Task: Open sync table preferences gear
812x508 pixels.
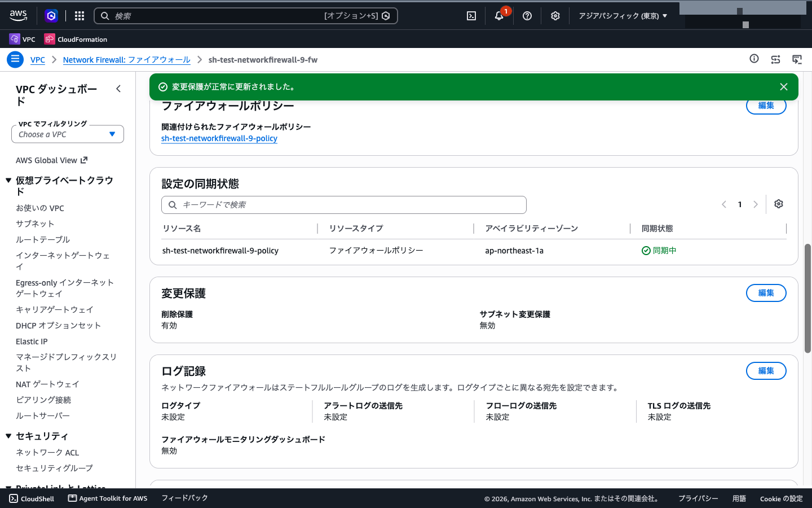Action: (x=779, y=204)
